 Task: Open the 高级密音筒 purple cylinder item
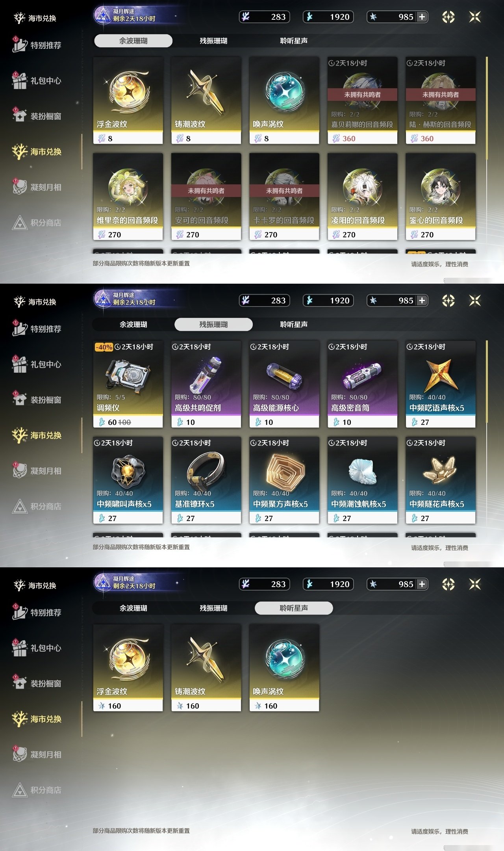[x=362, y=374]
